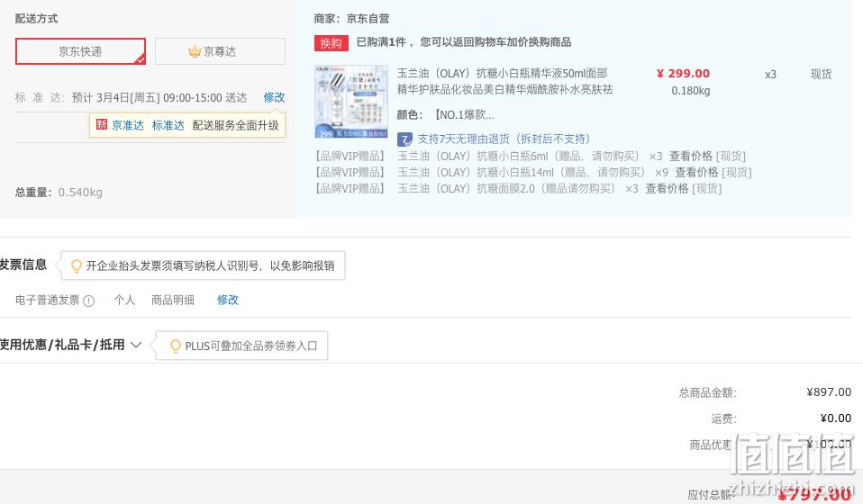Click 修改 for invoice information
This screenshot has width=863, height=504.
click(227, 300)
